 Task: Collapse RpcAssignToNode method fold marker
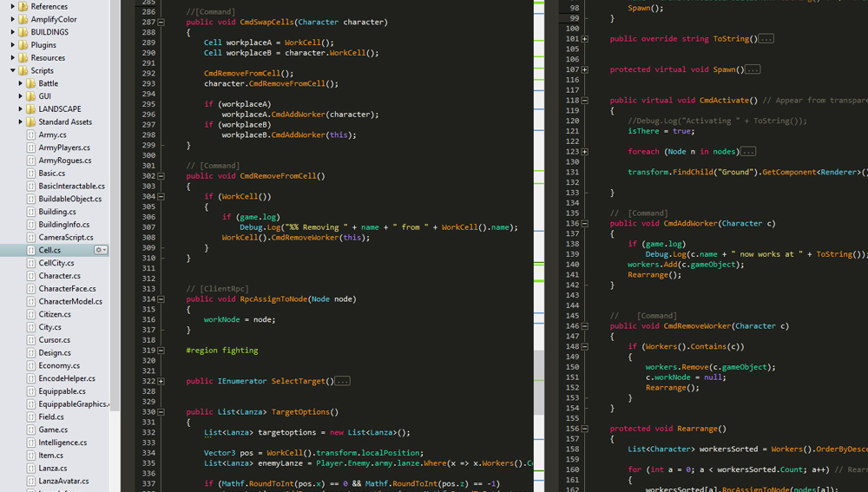pos(161,298)
